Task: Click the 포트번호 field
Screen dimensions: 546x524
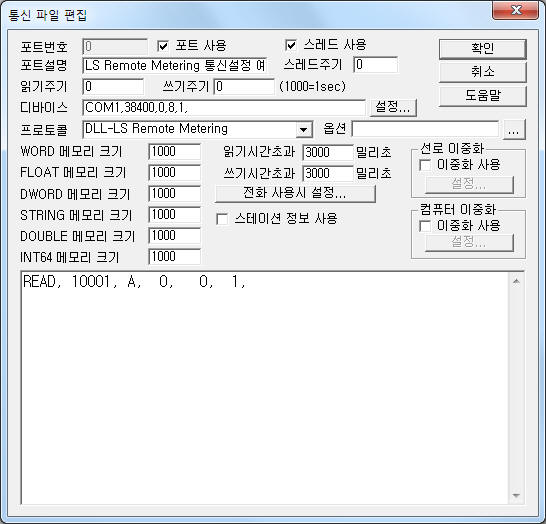Action: pyautogui.click(x=115, y=46)
